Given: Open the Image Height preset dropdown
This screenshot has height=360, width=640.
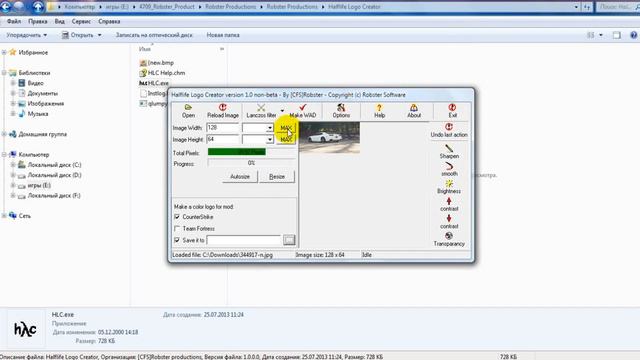Looking at the screenshot, I should point(270,140).
